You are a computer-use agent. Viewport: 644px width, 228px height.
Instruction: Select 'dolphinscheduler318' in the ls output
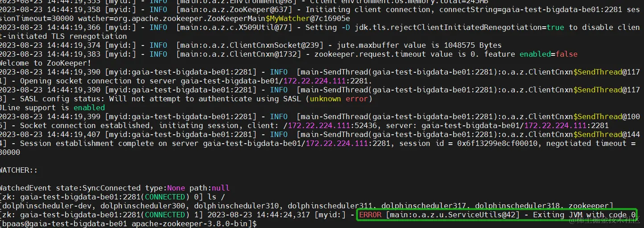click(x=517, y=206)
